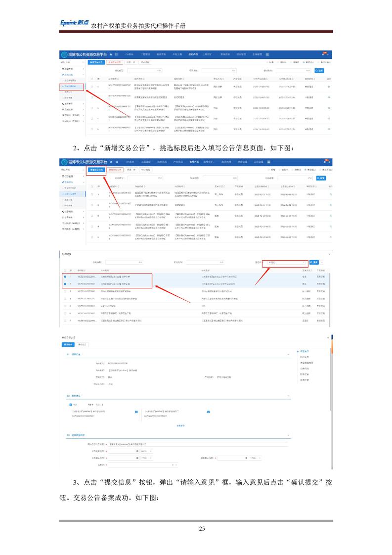This screenshot has width=392, height=555.
Task: Click the clear X icon in last form field
Action: (173, 465)
